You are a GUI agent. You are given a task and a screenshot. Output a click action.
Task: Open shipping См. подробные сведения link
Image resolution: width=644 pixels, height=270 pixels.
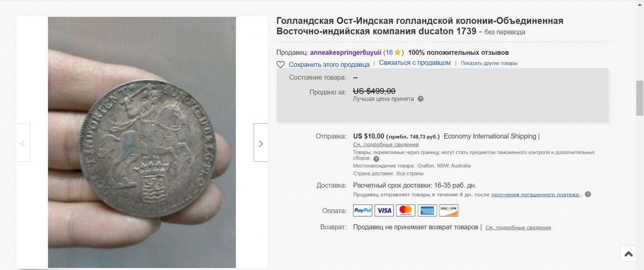click(x=386, y=145)
